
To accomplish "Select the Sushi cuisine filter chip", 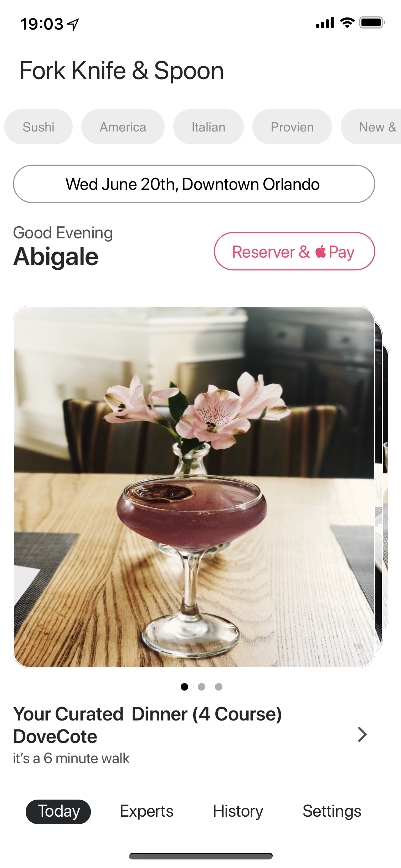I will pyautogui.click(x=38, y=127).
